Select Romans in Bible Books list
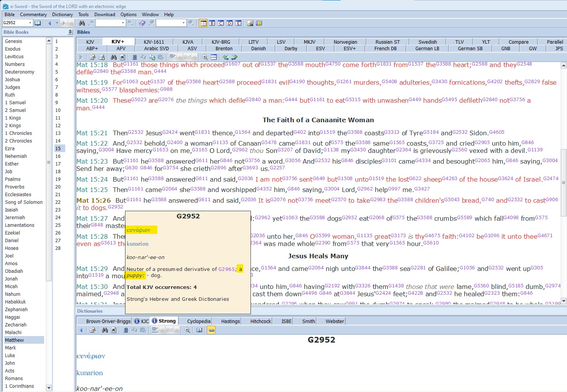The height and width of the screenshot is (392, 567). 14,379
